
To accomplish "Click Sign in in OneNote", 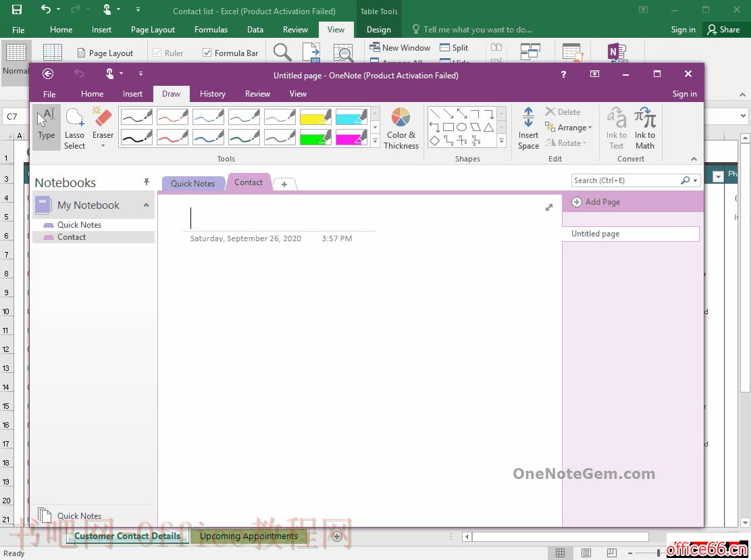I will 684,94.
